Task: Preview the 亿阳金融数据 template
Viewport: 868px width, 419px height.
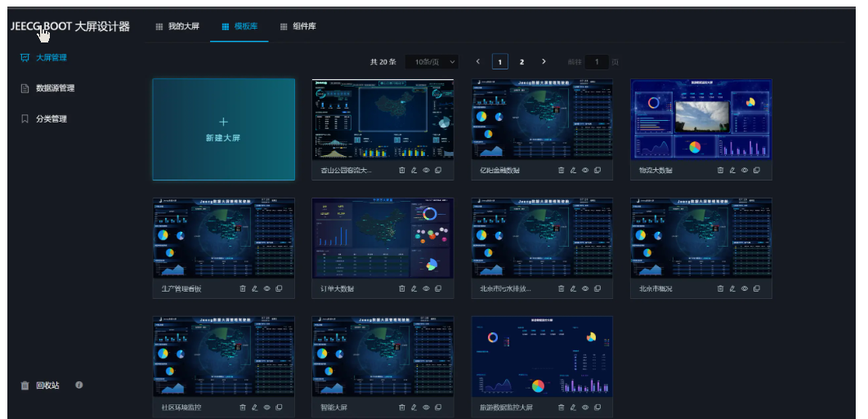Action: [585, 171]
